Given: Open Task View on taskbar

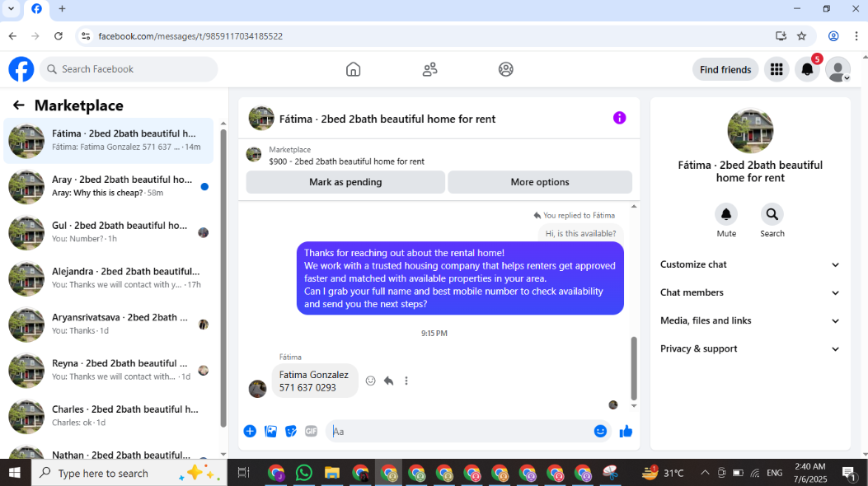Looking at the screenshot, I should pyautogui.click(x=243, y=473).
